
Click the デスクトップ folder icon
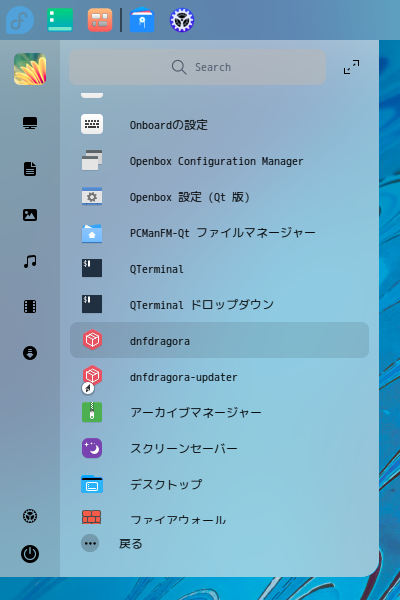click(x=92, y=484)
